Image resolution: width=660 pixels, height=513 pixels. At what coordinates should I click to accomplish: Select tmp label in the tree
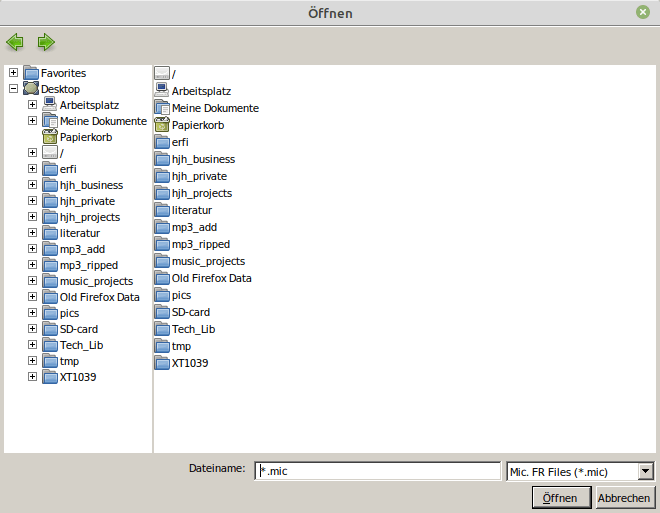[x=69, y=361]
